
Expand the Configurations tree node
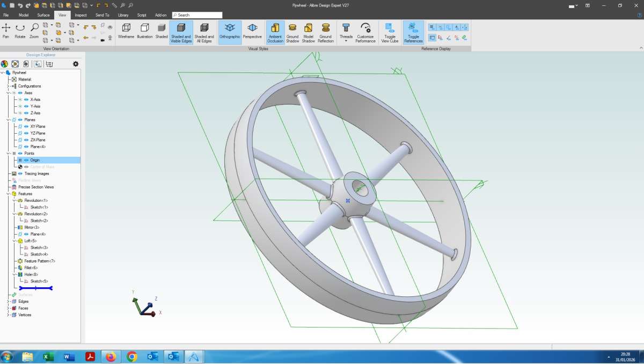8,86
